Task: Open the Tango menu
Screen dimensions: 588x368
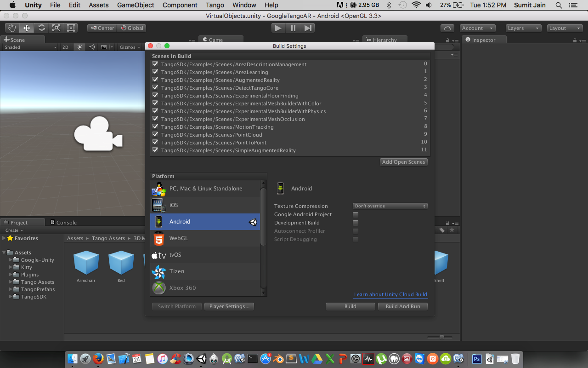Action: [x=215, y=5]
